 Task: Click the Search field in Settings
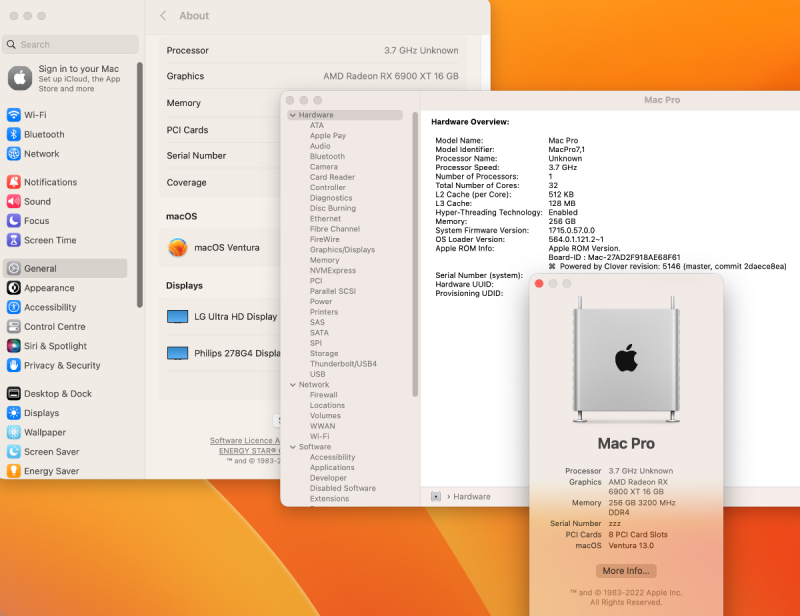pyautogui.click(x=70, y=44)
